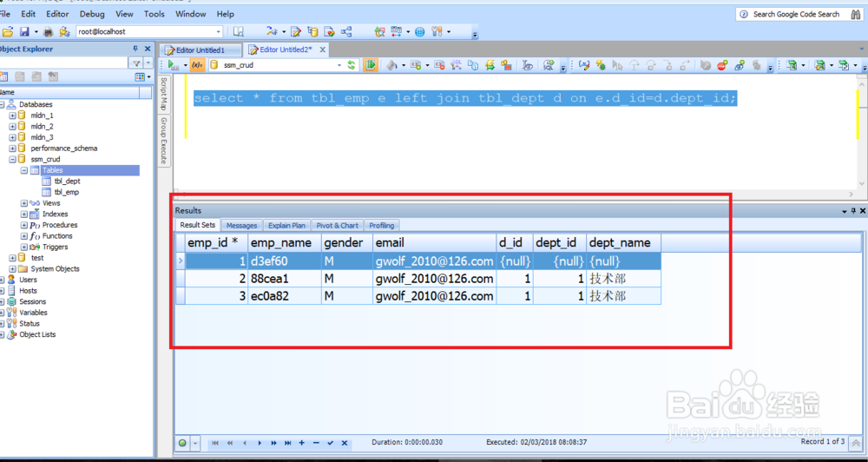The height and width of the screenshot is (462, 868).
Task: Pin the Object Explorer panel
Action: coord(135,49)
